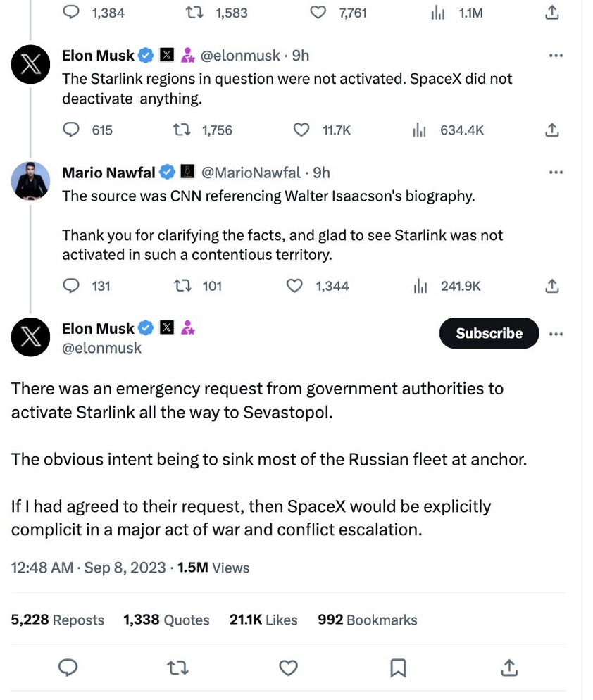Open more options on Elon's 9h reply
This screenshot has height=700, width=593.
(556, 55)
